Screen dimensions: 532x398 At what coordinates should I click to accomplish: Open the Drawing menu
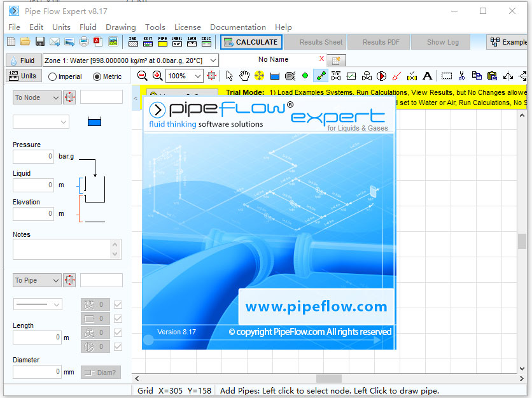pos(120,27)
